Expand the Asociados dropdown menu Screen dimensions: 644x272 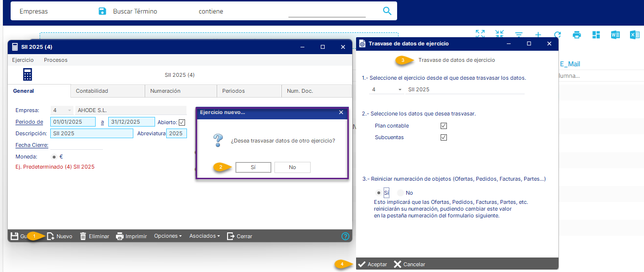click(204, 236)
